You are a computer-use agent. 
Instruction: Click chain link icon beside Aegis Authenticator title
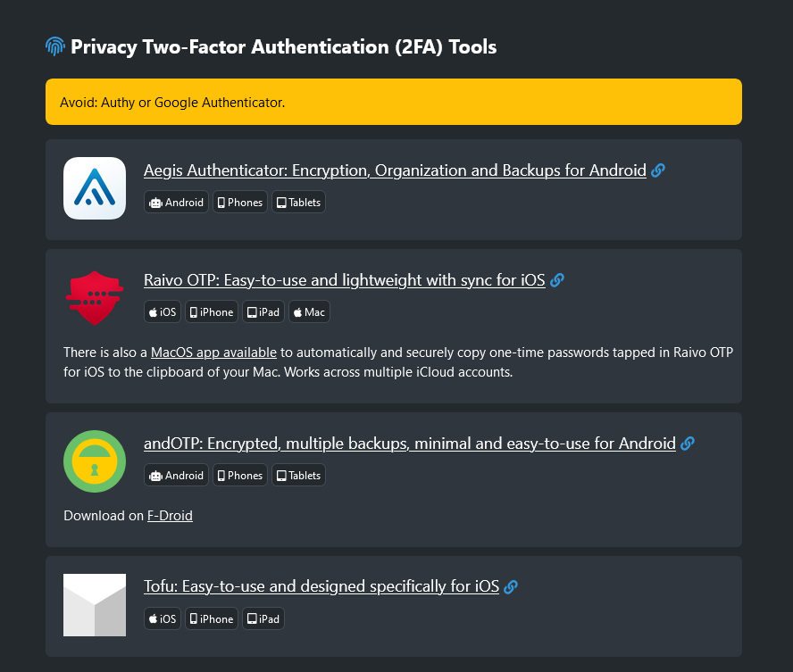point(658,170)
